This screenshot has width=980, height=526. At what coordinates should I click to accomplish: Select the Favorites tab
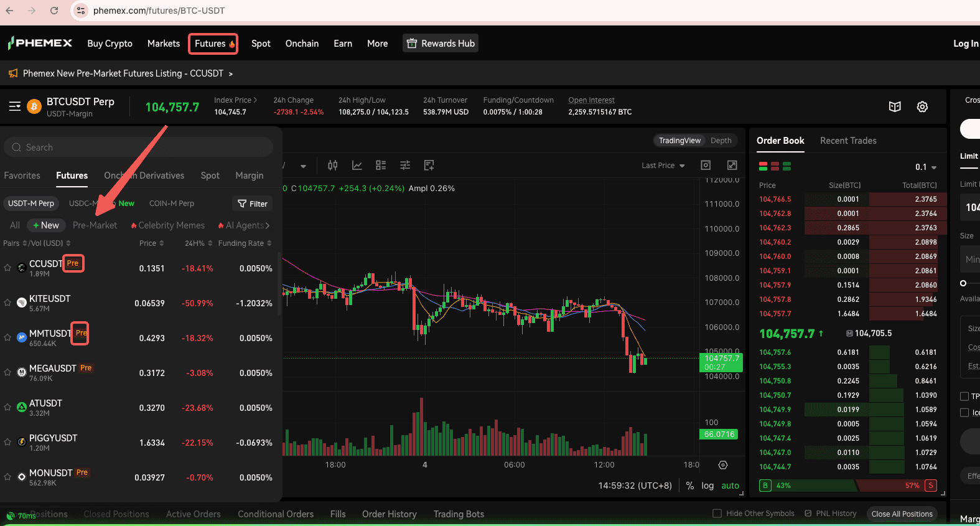(x=22, y=176)
